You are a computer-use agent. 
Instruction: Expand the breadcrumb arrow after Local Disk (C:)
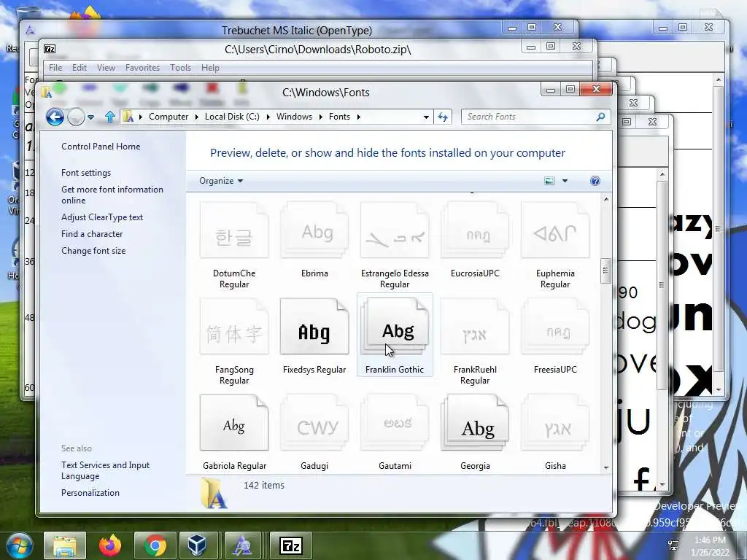[x=268, y=117]
